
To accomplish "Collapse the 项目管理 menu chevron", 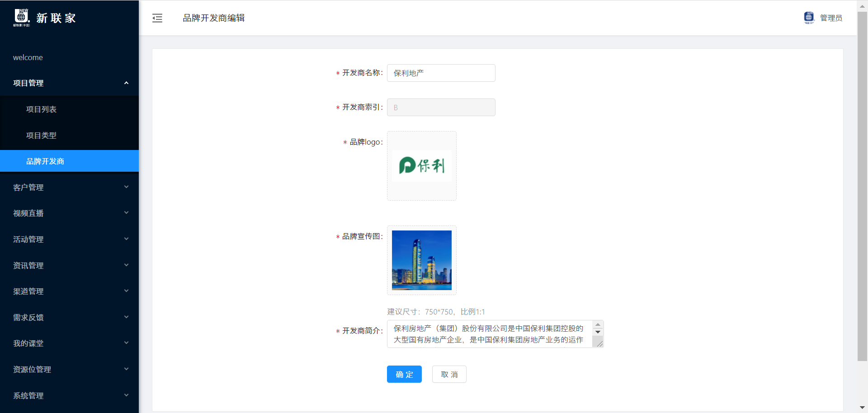I will pyautogui.click(x=127, y=83).
